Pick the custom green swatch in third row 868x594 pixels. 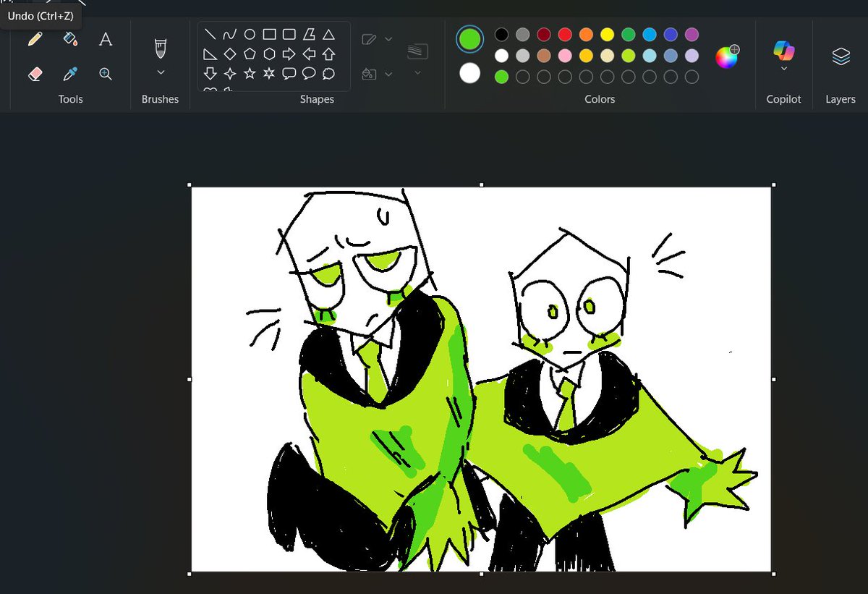[501, 77]
